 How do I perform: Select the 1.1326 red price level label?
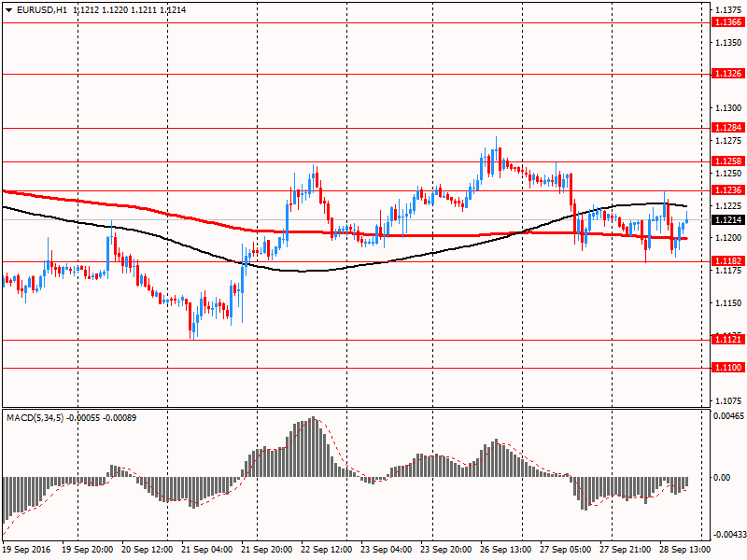point(727,74)
